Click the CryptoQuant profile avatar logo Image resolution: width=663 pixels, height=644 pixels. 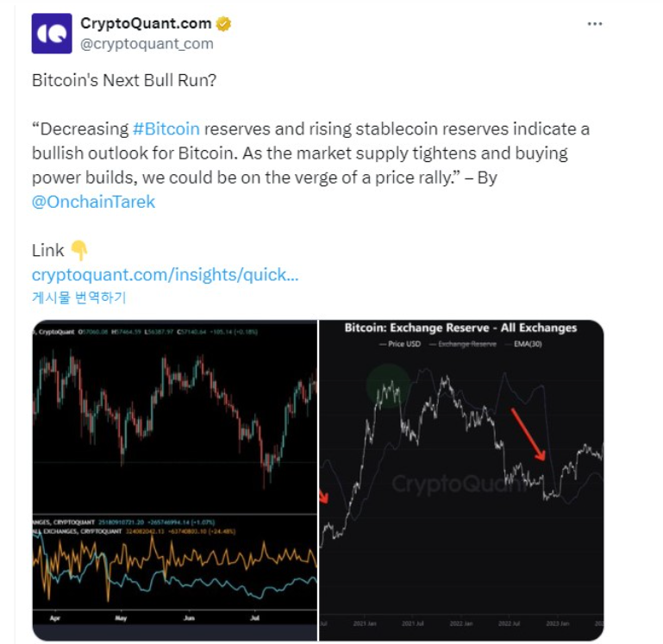pyautogui.click(x=52, y=34)
